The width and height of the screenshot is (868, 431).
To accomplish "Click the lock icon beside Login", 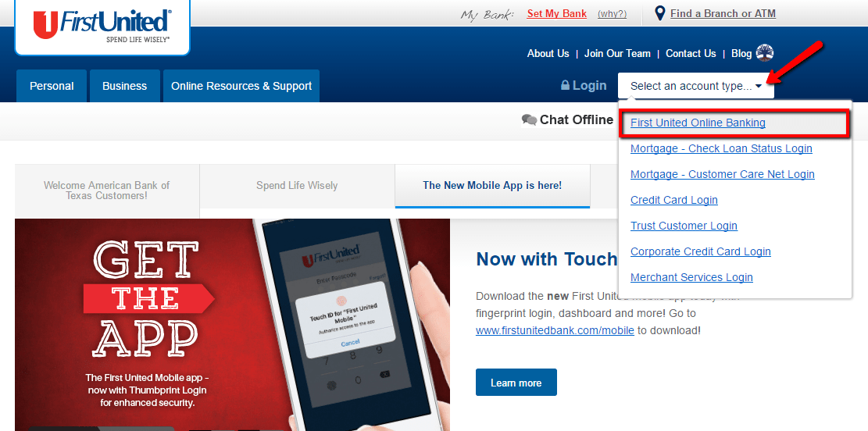I will 565,85.
